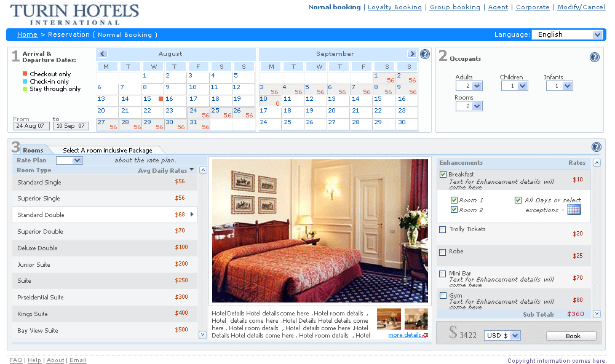The height and width of the screenshot is (364, 615).
Task: Open calendar icon for breakfast exceptions
Action: [x=573, y=210]
